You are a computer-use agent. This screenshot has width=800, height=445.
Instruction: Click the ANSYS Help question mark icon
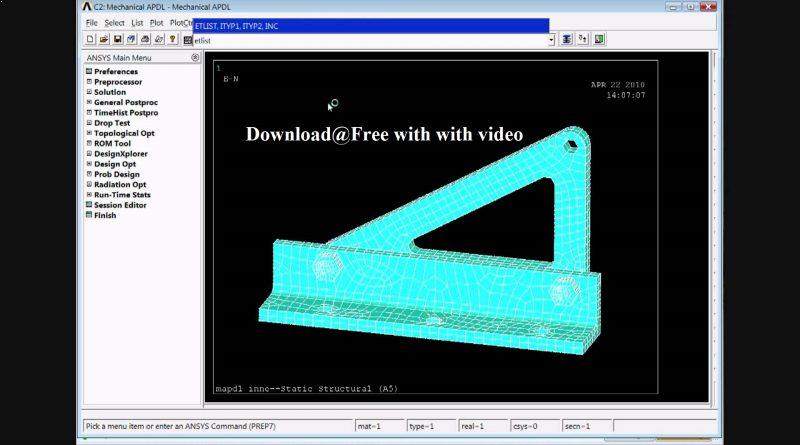[x=173, y=39]
